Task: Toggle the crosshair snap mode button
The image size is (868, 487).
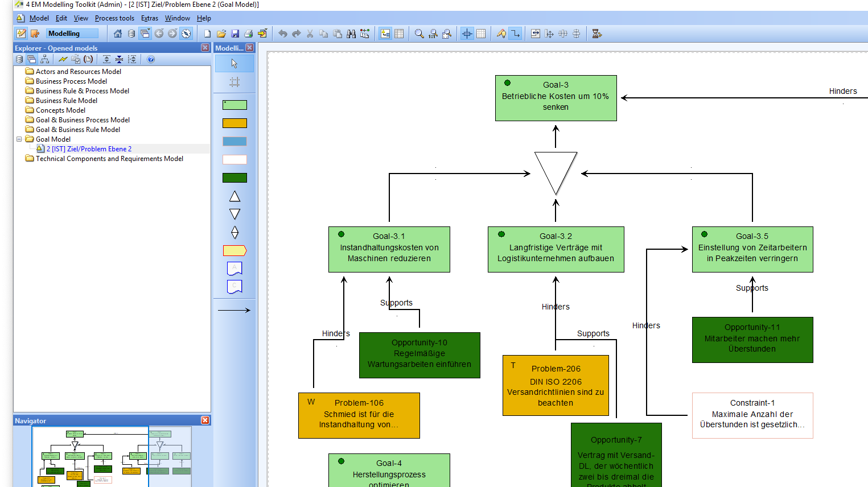Action: [467, 34]
